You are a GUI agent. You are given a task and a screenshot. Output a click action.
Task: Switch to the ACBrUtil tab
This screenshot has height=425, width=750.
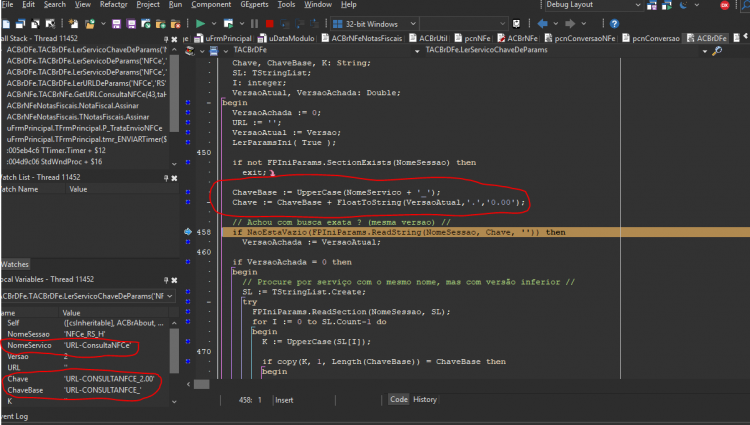[428, 38]
